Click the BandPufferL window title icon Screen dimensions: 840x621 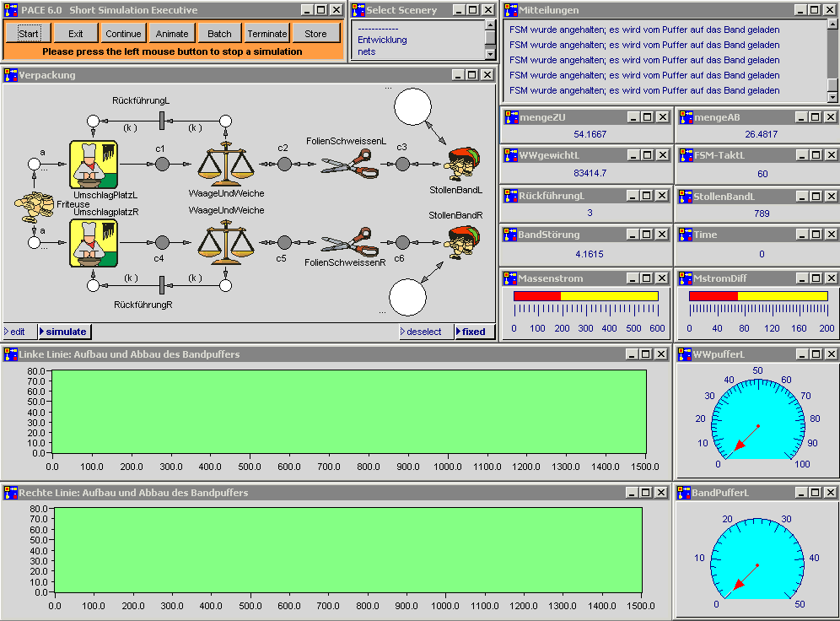(685, 493)
